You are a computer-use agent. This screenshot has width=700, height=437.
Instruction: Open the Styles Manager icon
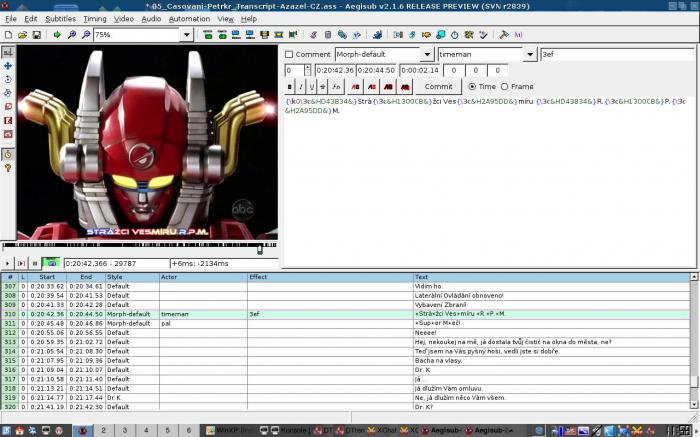point(313,34)
